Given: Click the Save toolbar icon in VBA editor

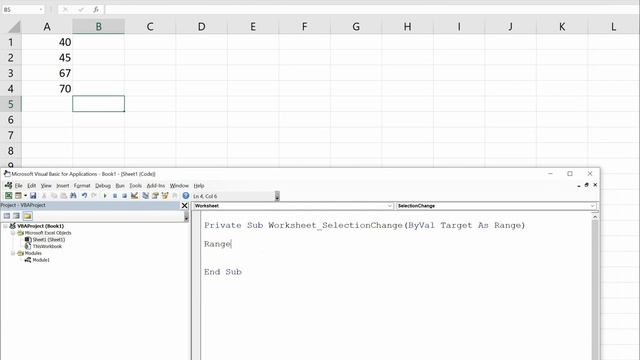Looking at the screenshot, I should click(x=33, y=196).
